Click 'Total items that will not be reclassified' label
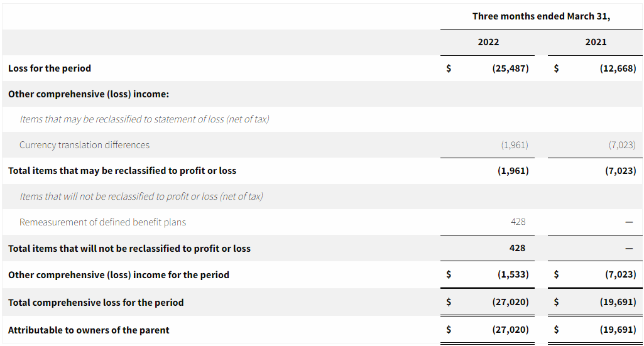 [129, 249]
